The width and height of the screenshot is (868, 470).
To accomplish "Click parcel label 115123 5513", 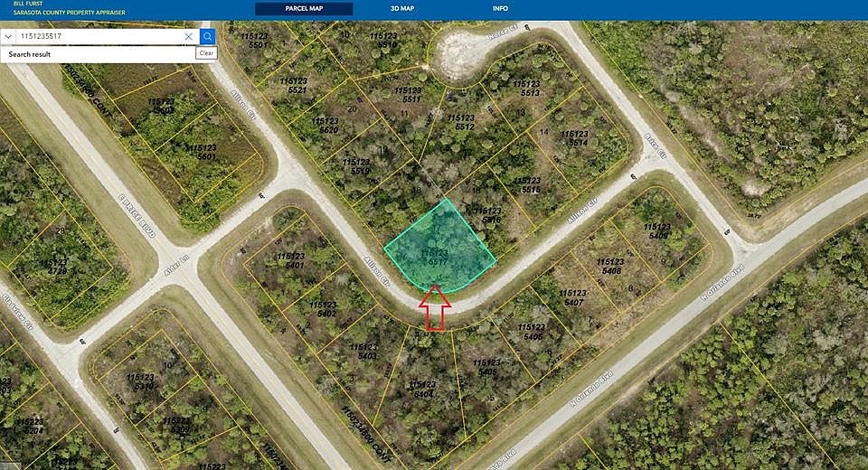I will tap(526, 89).
